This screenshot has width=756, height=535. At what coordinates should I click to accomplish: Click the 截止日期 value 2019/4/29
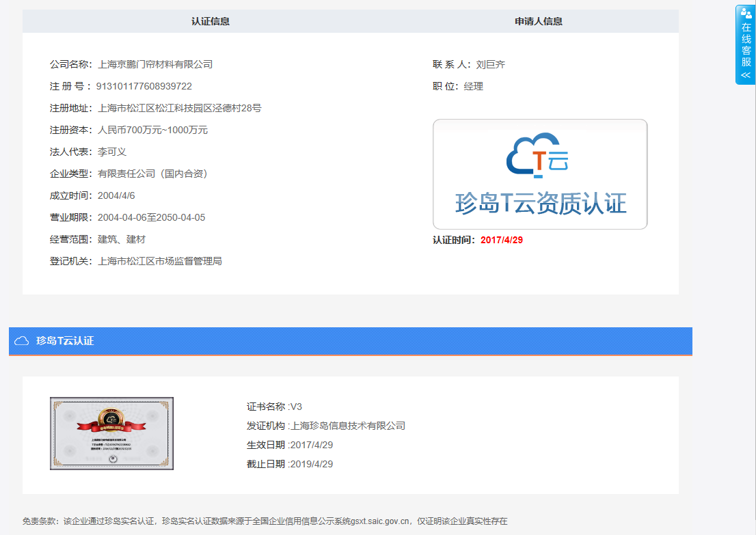(x=312, y=464)
